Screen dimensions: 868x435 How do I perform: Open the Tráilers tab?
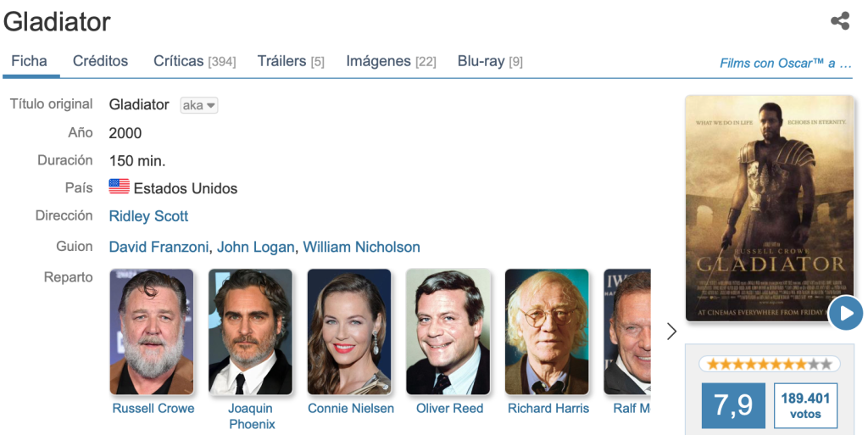(291, 61)
